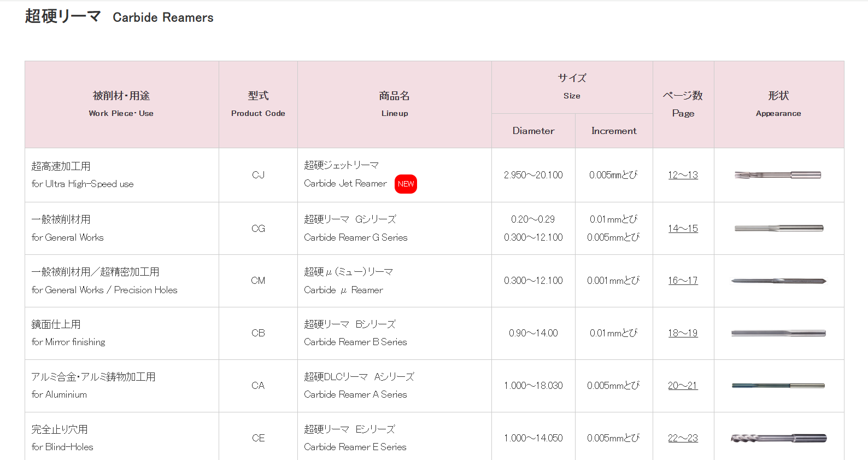The width and height of the screenshot is (868, 460).
Task: Open the page 16~17 link
Action: (683, 281)
